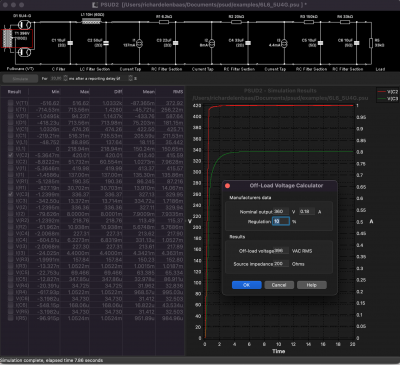Click the C4 33uF capacitor symbol
The image size is (400, 365).
pyautogui.click(x=248, y=43)
